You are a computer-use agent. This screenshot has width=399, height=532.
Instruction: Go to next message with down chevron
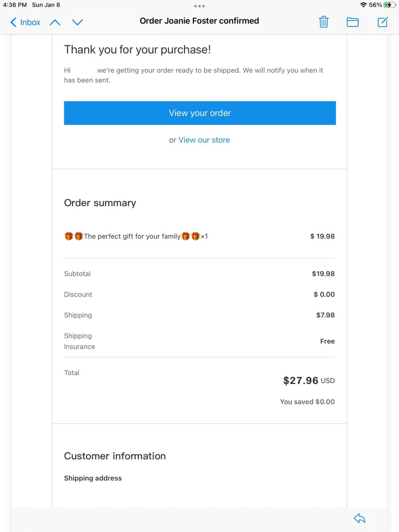pyautogui.click(x=78, y=22)
